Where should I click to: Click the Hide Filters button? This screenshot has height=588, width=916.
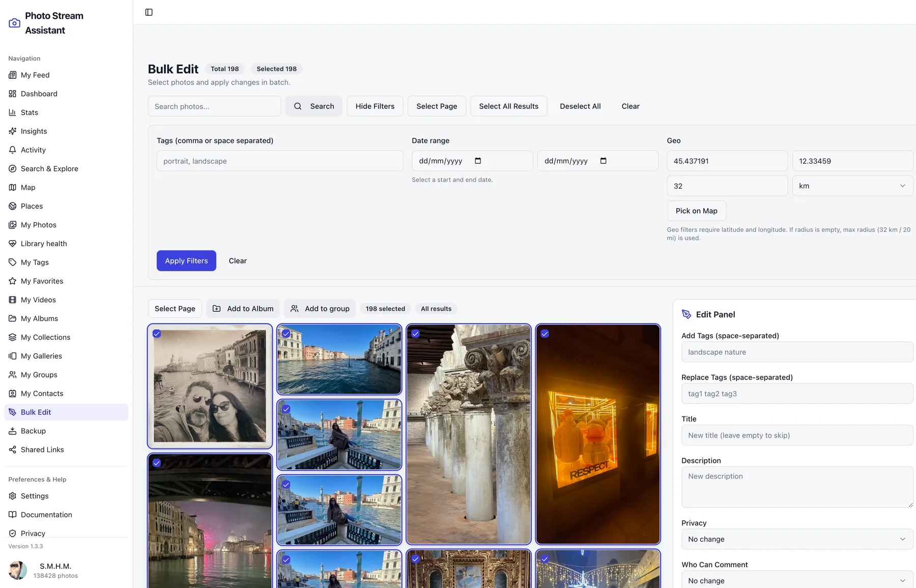pyautogui.click(x=375, y=106)
